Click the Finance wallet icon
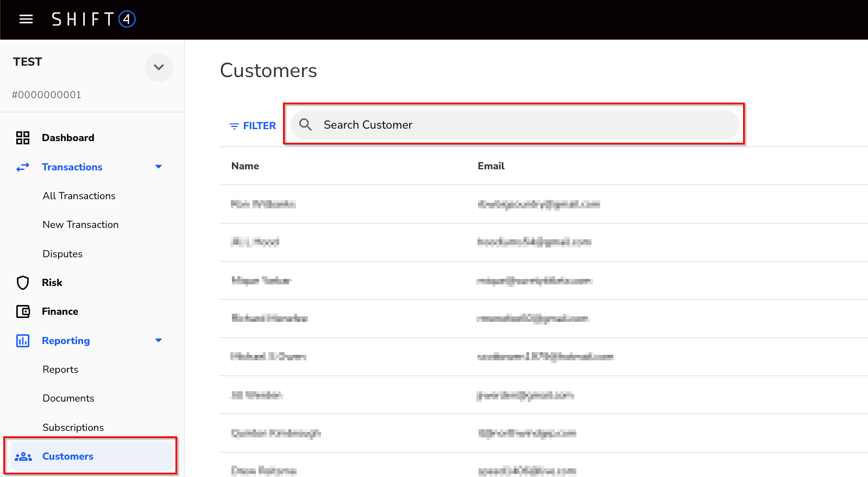 (23, 311)
